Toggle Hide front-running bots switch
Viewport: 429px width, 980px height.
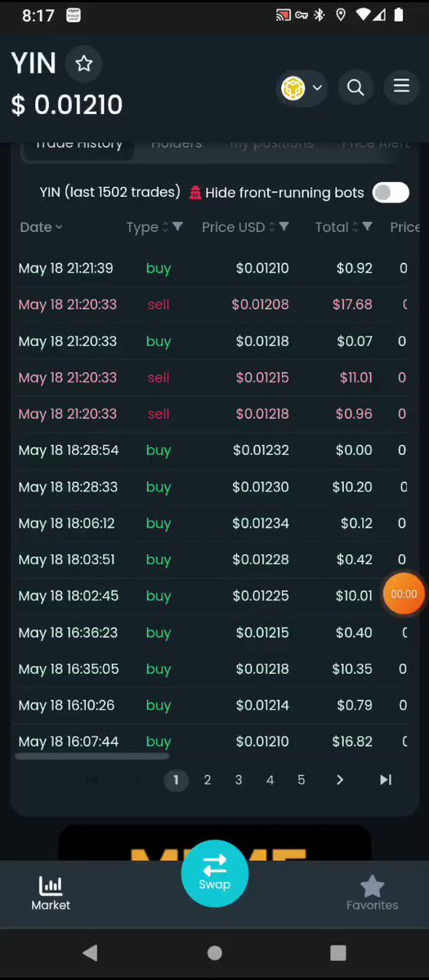pos(391,193)
